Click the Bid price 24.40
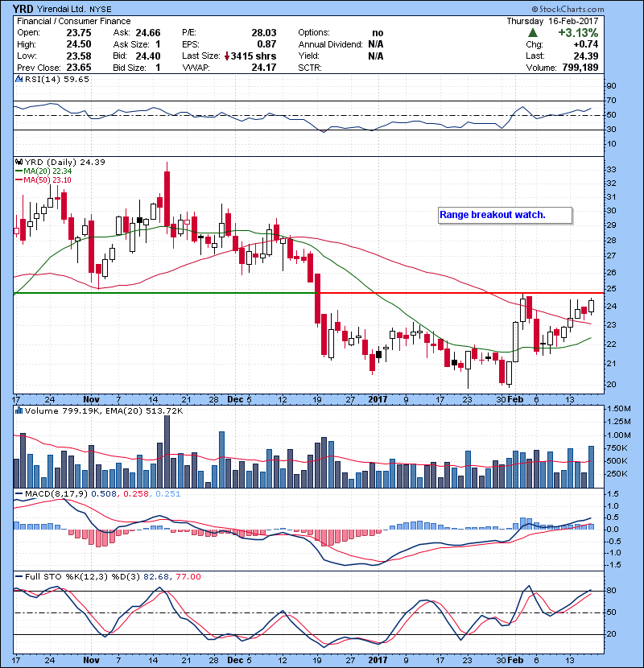644x668 pixels. (148, 56)
